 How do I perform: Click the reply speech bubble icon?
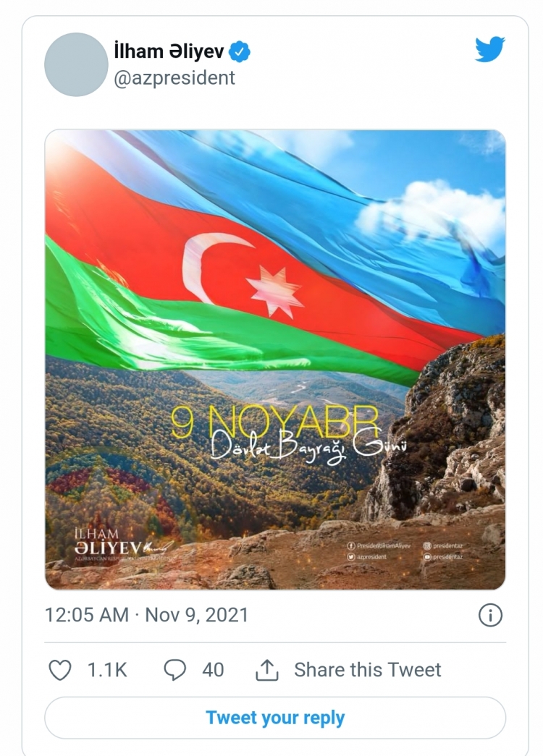click(174, 670)
